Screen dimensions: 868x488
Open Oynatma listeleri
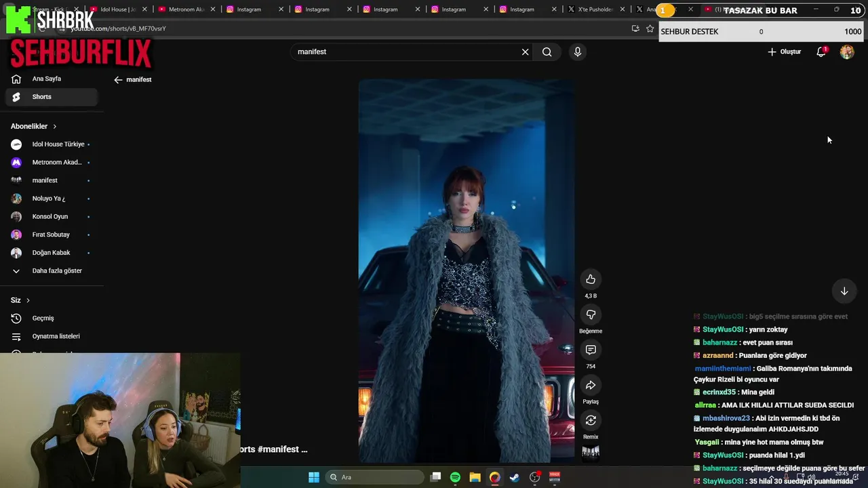click(52, 336)
